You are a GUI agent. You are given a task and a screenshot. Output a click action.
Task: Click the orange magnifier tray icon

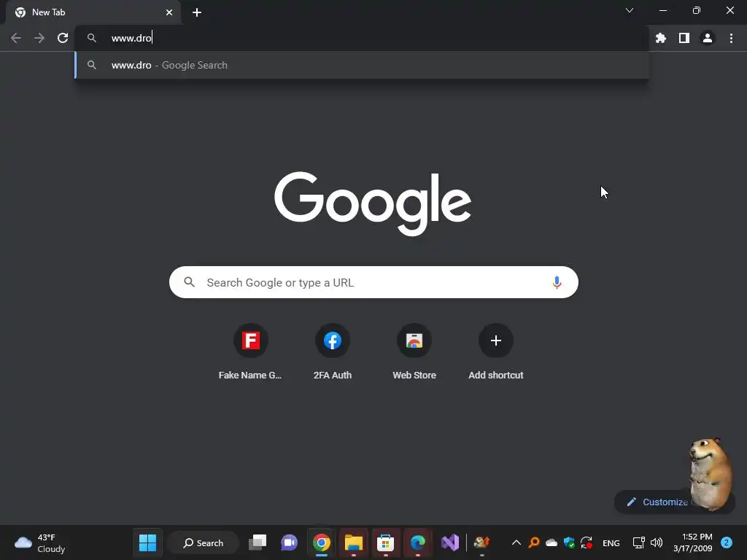[x=534, y=542]
